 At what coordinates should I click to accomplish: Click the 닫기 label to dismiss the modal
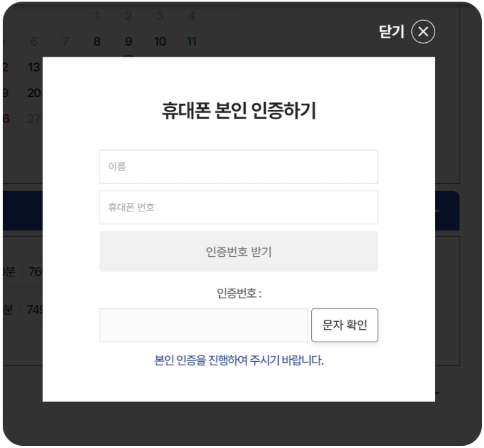click(391, 33)
